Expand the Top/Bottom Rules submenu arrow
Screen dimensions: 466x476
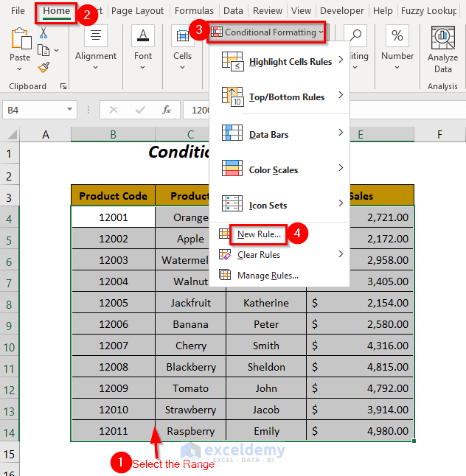point(341,95)
